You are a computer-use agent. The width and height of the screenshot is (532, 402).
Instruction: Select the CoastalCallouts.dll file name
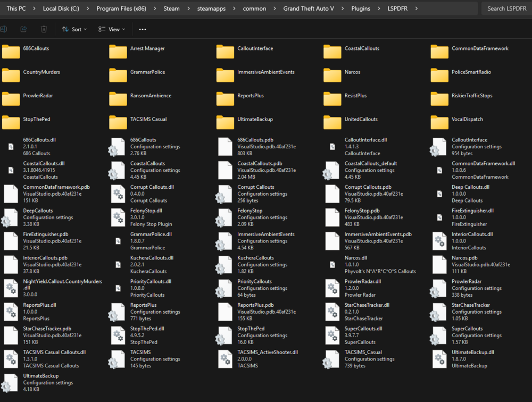44,164
